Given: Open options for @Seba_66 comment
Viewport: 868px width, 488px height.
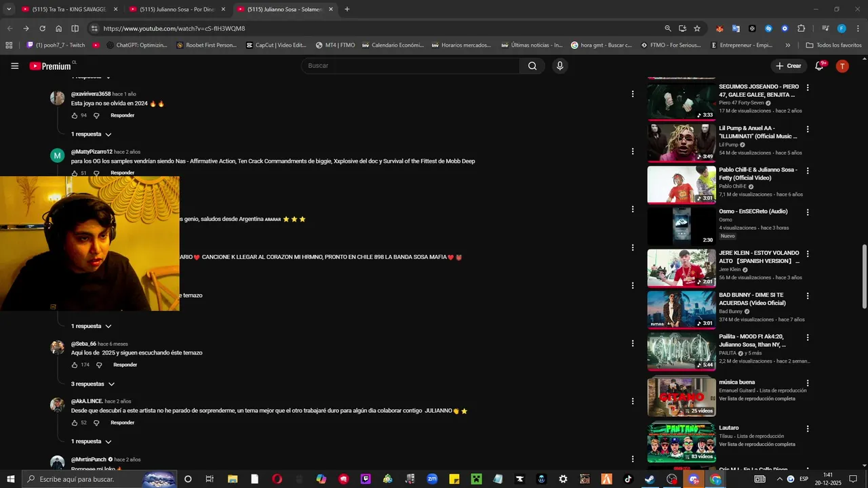Looking at the screenshot, I should tap(633, 344).
